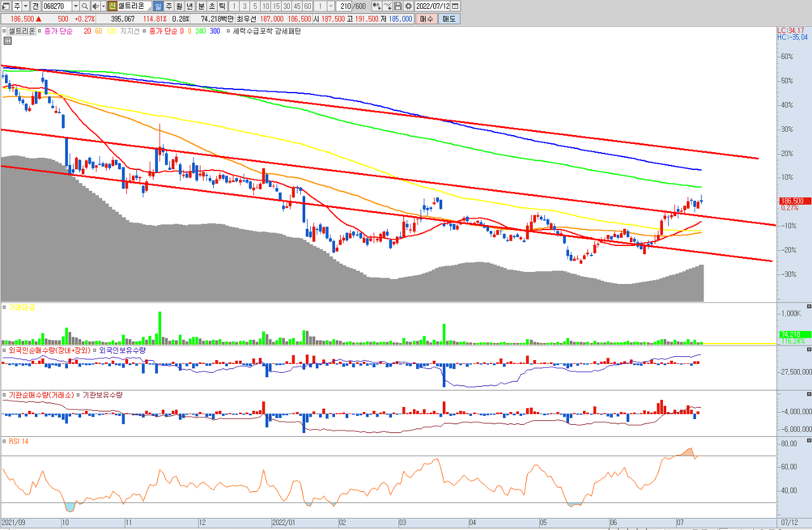Click the custom interval field showing 1

(x=320, y=6)
